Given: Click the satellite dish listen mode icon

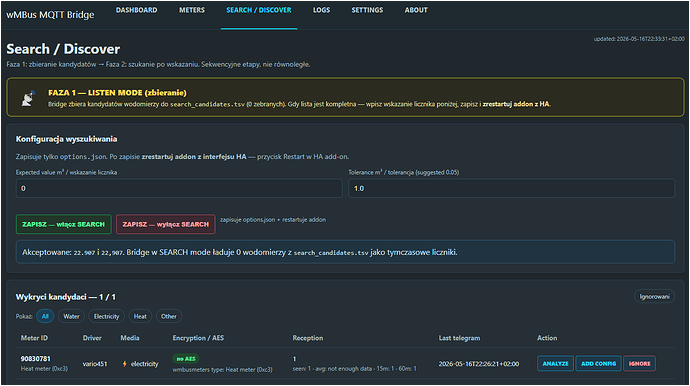Looking at the screenshot, I should (28, 98).
